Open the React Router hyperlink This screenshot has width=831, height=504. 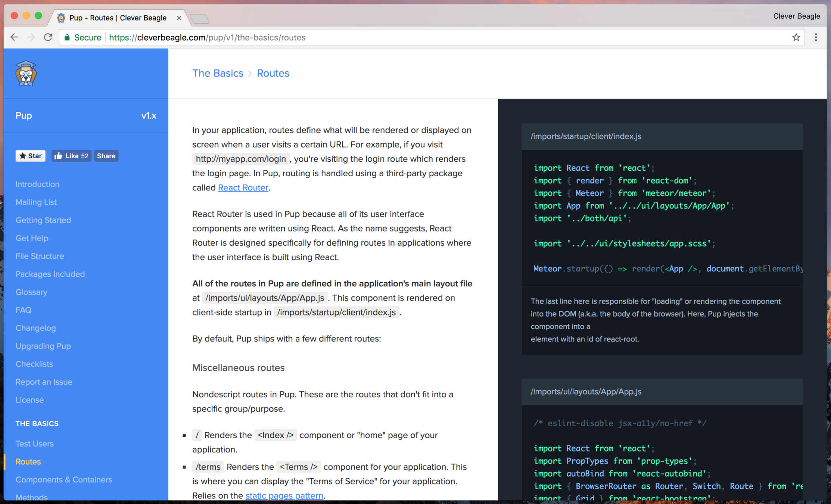(x=243, y=188)
